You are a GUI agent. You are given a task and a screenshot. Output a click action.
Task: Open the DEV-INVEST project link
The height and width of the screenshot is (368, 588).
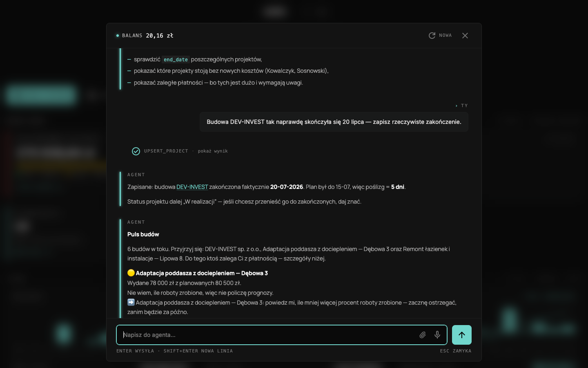192,187
